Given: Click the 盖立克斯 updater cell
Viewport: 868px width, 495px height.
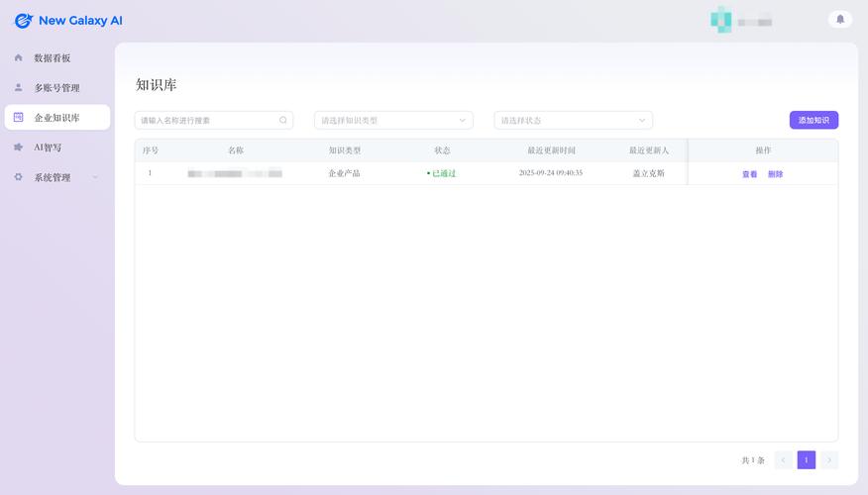Looking at the screenshot, I should pos(649,173).
